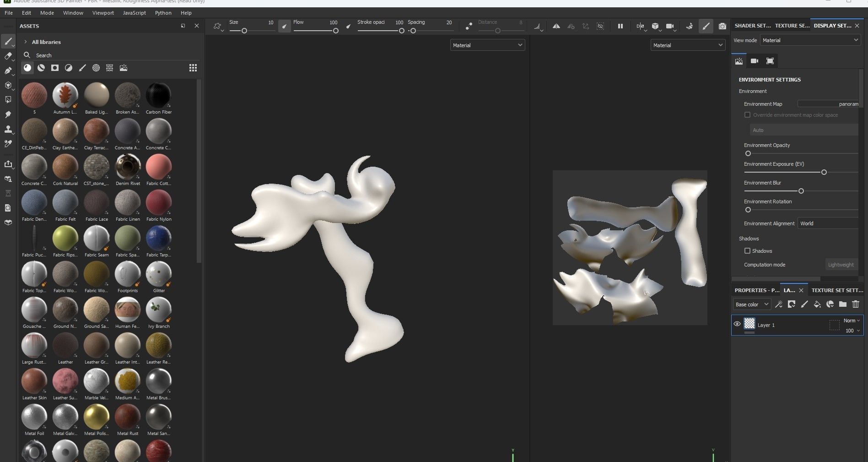Filter assets by Alphas category
This screenshot has height=462, width=868.
96,68
